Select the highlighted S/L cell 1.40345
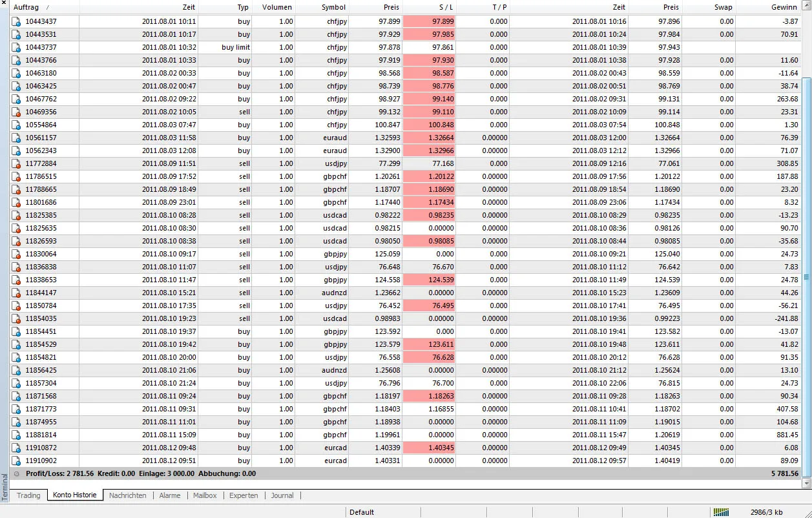 (x=429, y=448)
